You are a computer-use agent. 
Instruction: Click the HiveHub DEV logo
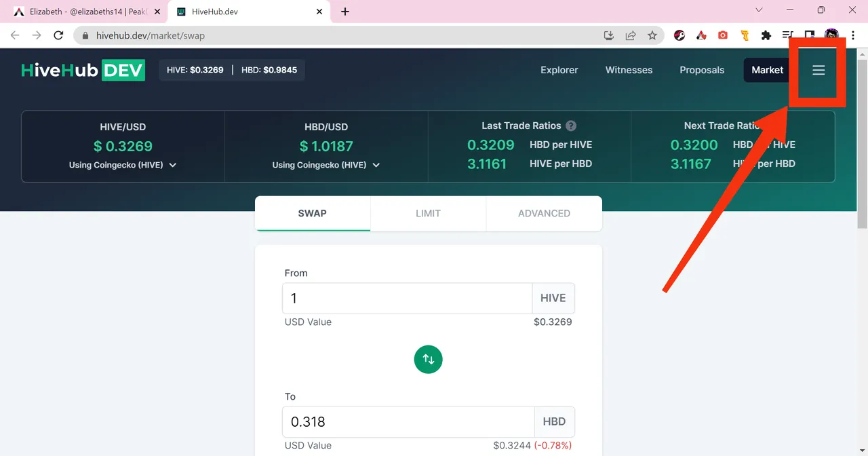pos(83,70)
